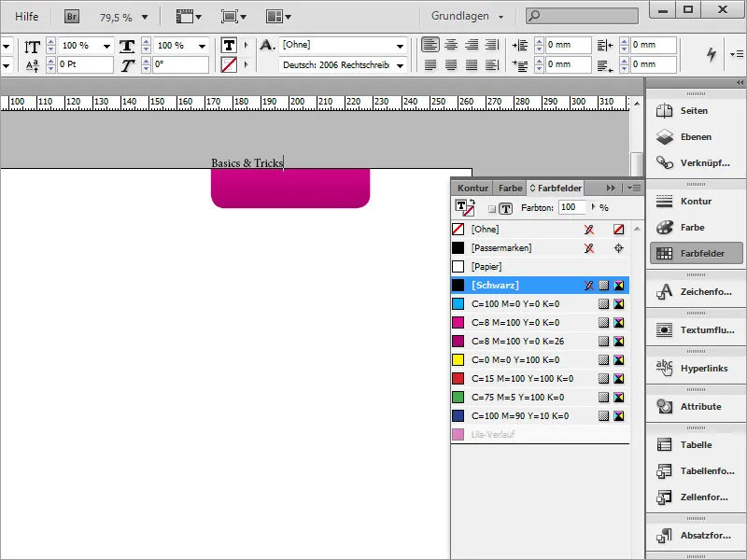Image resolution: width=747 pixels, height=560 pixels.
Task: Toggle formatting affects container button
Action: click(492, 208)
